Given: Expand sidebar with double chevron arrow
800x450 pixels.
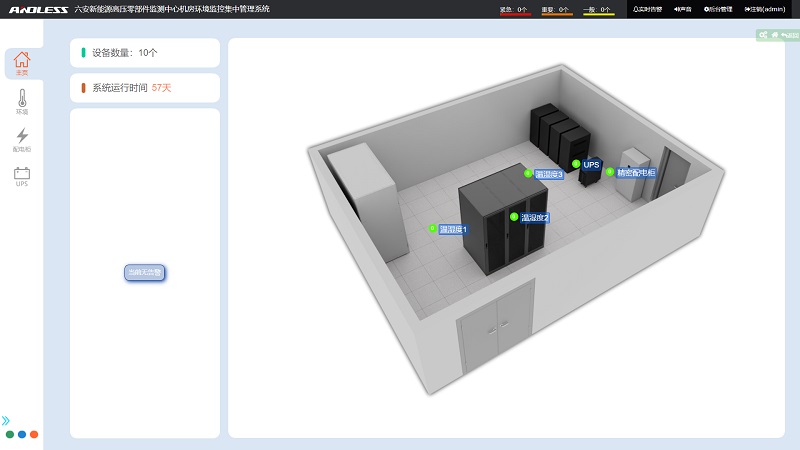Looking at the screenshot, I should point(6,421).
